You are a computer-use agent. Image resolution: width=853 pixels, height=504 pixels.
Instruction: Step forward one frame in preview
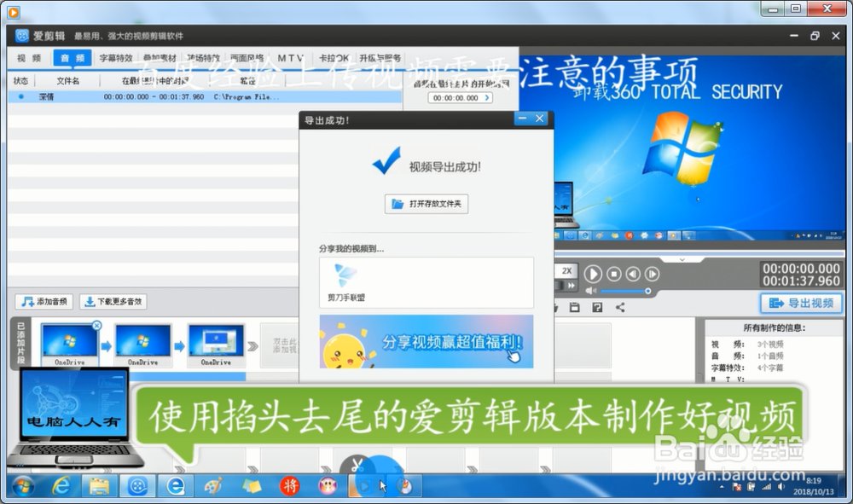pyautogui.click(x=652, y=274)
